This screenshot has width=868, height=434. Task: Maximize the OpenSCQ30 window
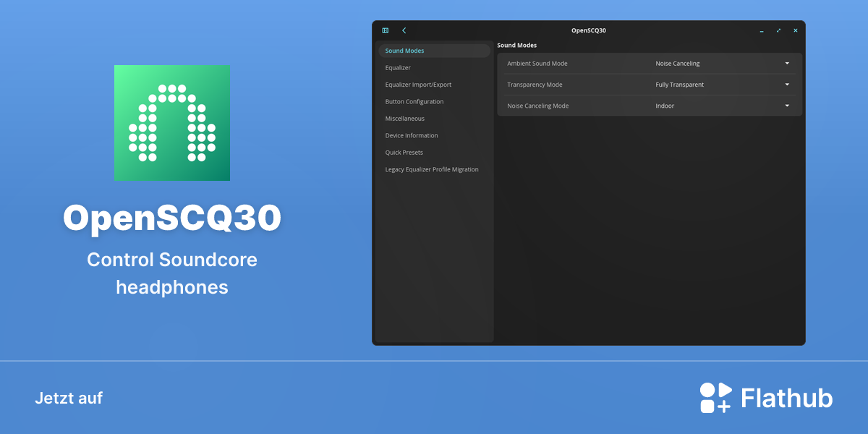[x=778, y=30]
